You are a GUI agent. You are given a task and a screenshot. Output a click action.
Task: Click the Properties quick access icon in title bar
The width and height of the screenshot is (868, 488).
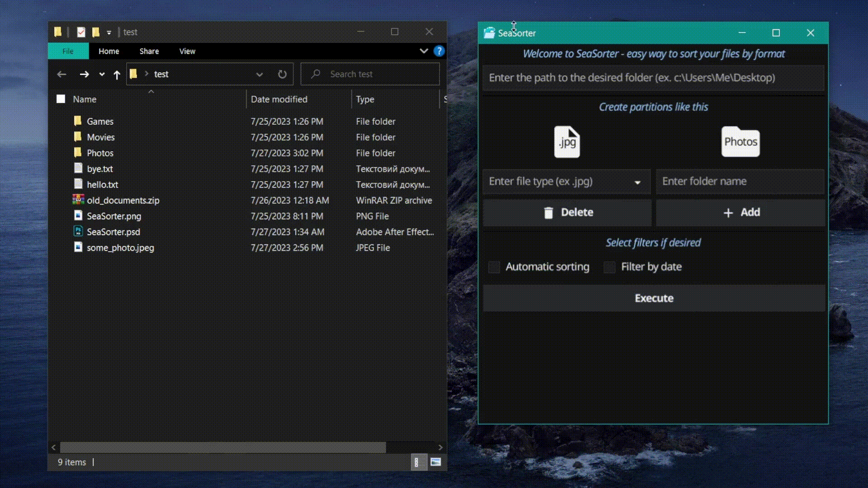pyautogui.click(x=81, y=32)
